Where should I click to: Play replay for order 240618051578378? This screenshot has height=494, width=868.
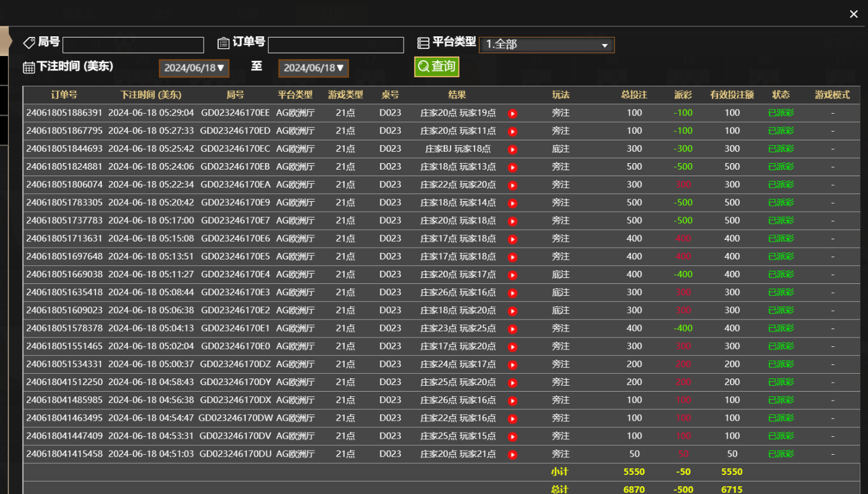(513, 329)
